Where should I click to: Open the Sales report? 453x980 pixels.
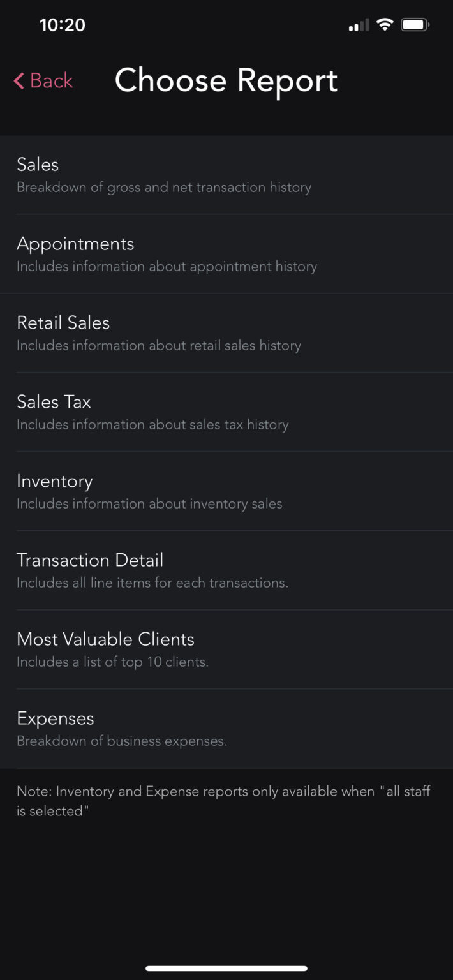pyautogui.click(x=38, y=165)
